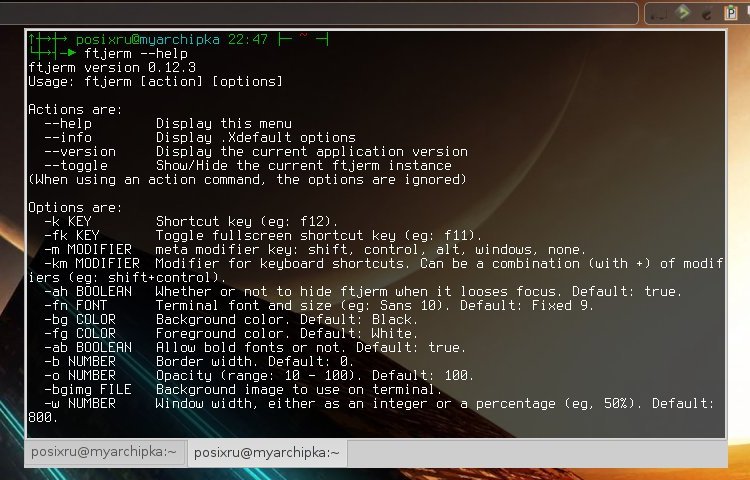Screen dimensions: 750x480
Task: Click 'Shortcut key (eg: f12).' description
Action: [x=247, y=221]
